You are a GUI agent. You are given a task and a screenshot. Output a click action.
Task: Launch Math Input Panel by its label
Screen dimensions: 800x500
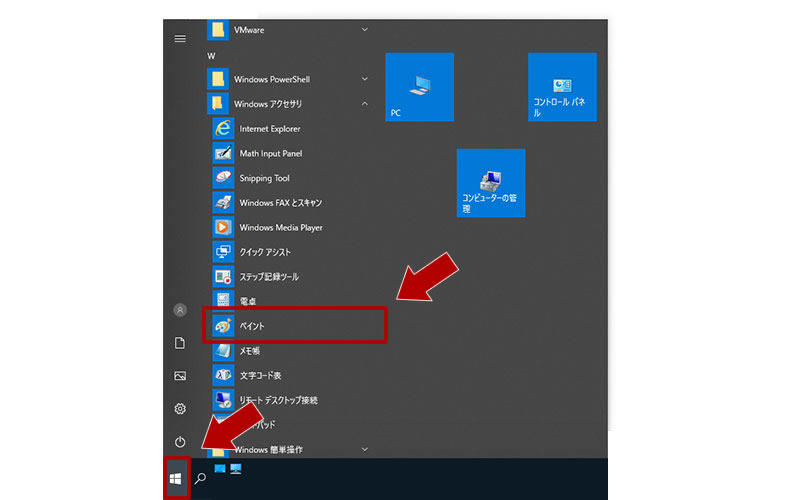(x=271, y=154)
